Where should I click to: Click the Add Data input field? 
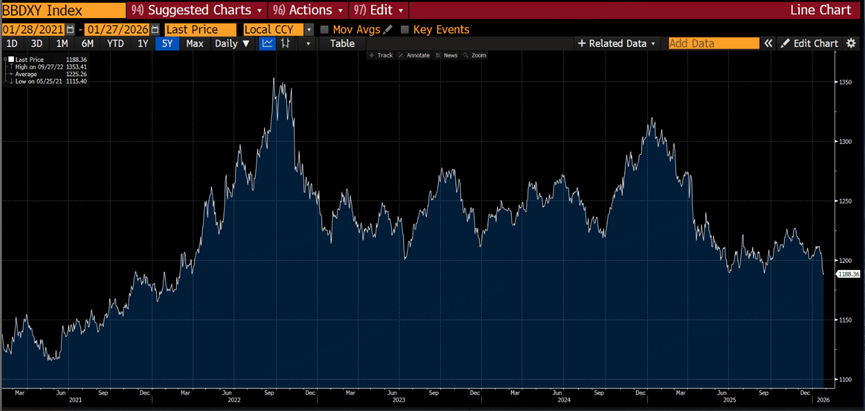pyautogui.click(x=714, y=44)
